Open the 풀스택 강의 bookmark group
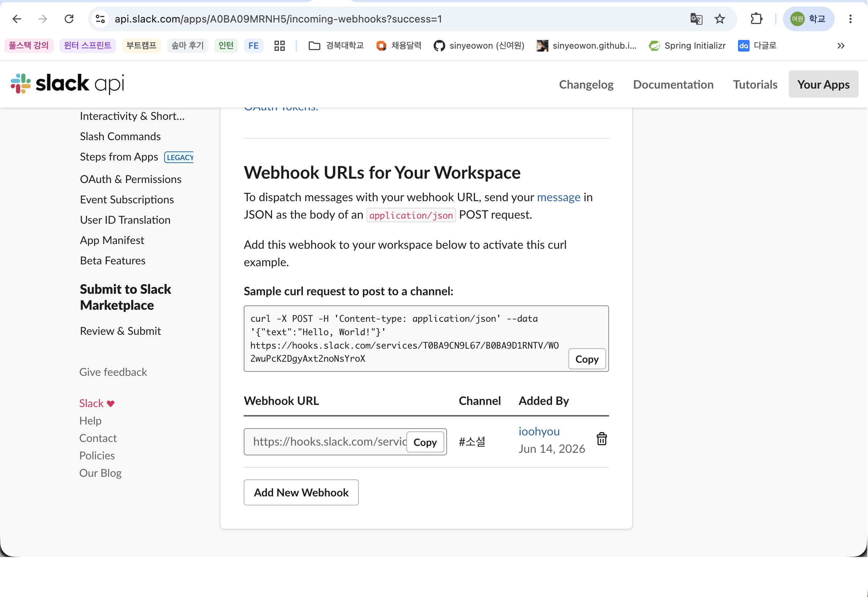868x597 pixels. [x=29, y=46]
